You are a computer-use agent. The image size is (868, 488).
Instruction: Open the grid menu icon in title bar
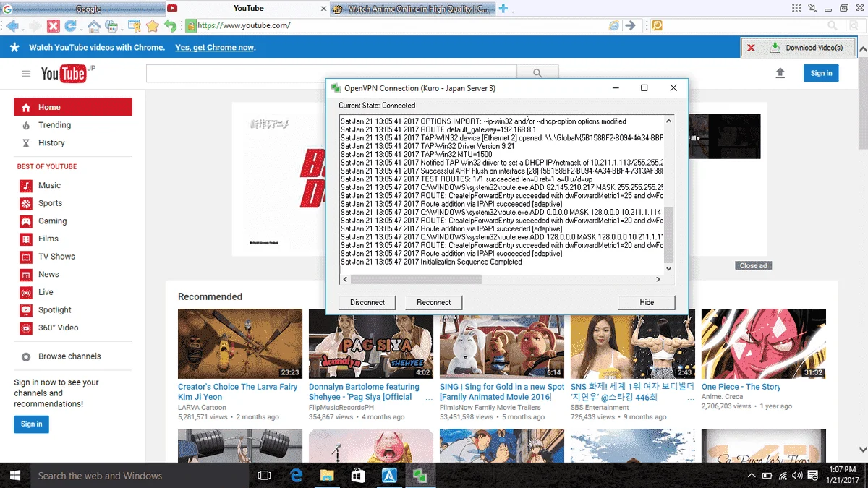click(x=796, y=8)
